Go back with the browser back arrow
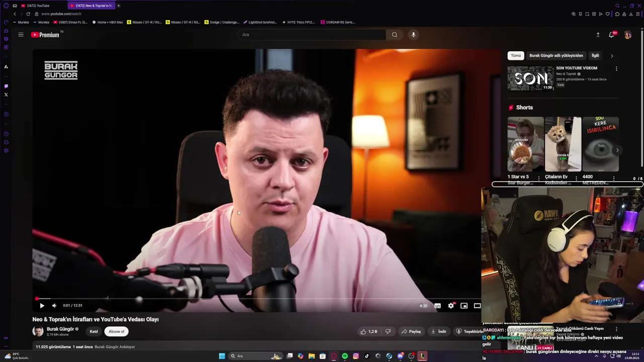Viewport: 644px width, 362px height. coord(15,14)
